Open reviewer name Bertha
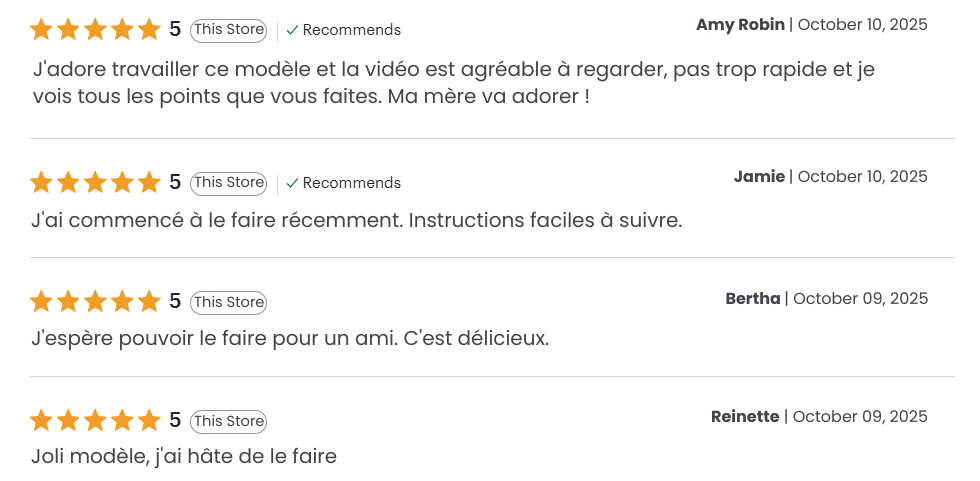980x481 pixels. [x=752, y=298]
